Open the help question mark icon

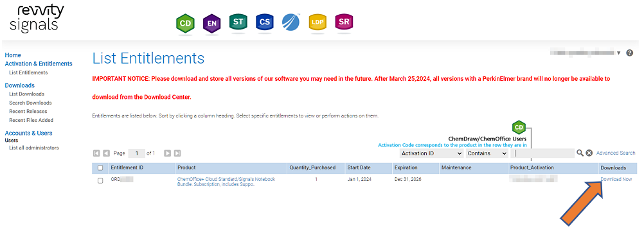(x=629, y=53)
